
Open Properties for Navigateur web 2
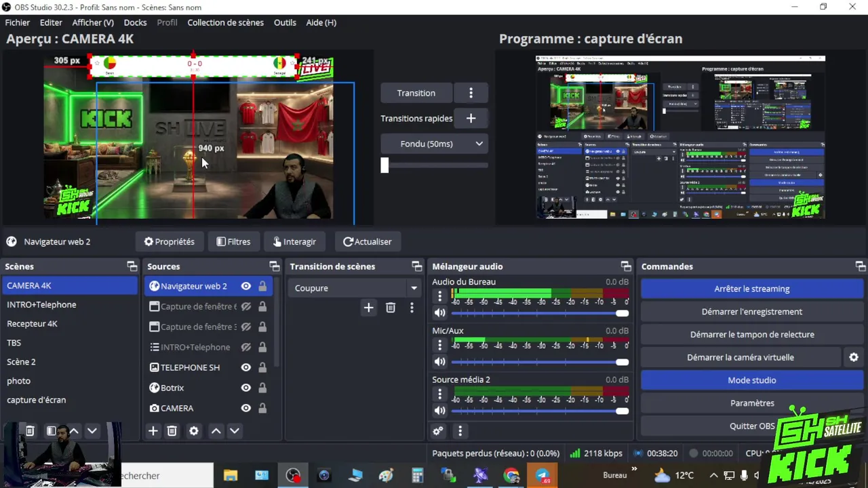[170, 241]
